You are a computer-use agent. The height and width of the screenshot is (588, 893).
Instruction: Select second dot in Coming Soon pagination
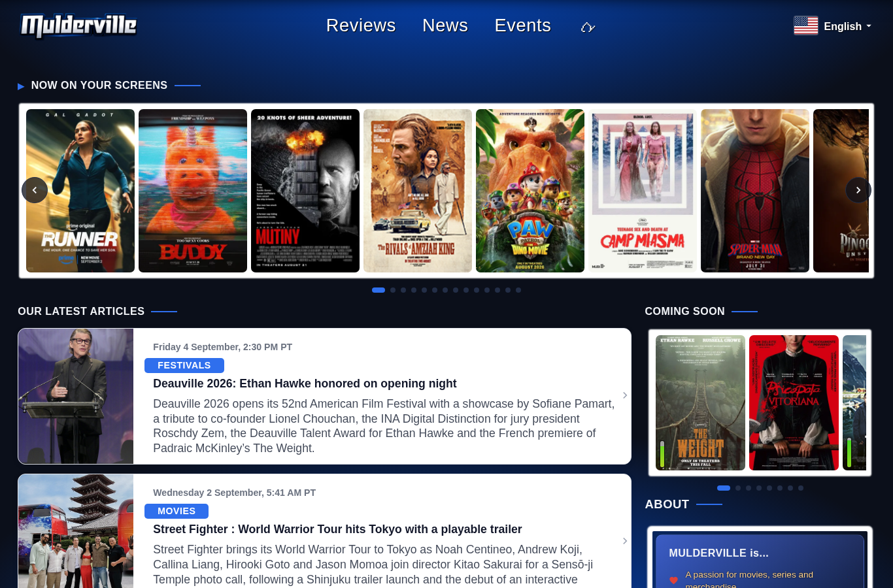(738, 488)
